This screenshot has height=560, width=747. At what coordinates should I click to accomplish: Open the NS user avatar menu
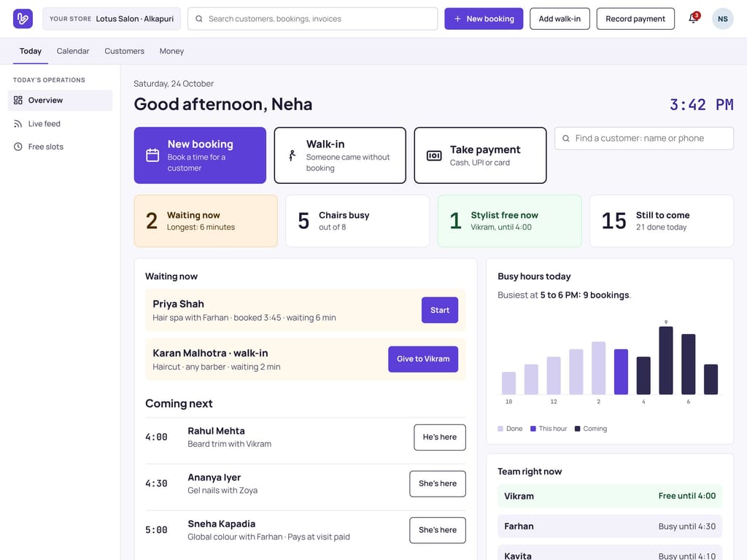(722, 18)
